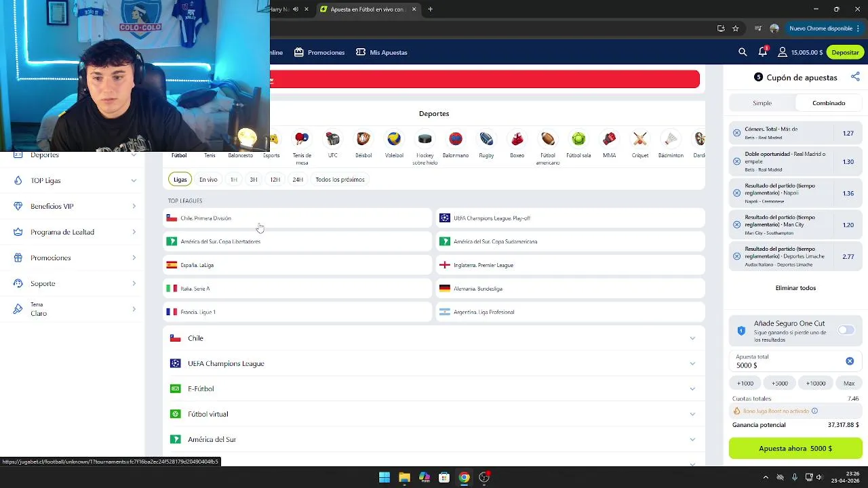Set stake with Max button
This screenshot has width=868, height=488.
tap(849, 383)
